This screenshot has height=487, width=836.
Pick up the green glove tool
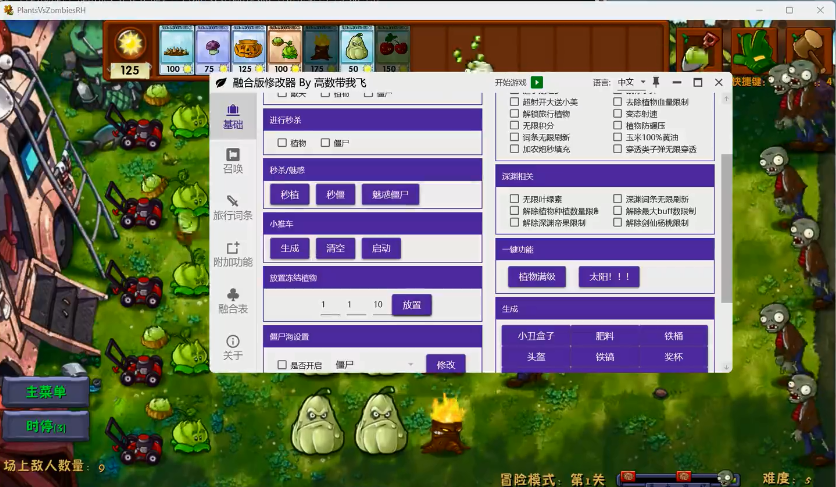pos(754,52)
